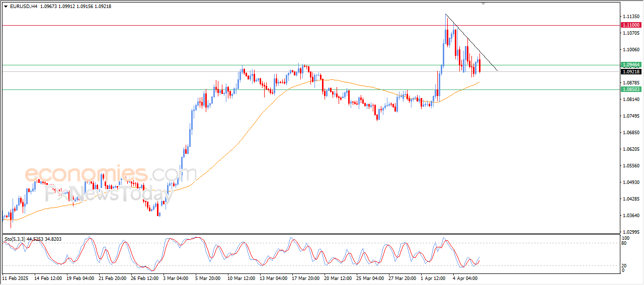The height and width of the screenshot is (285, 644).
Task: Click the 1.06205 price axis value
Action: point(631,149)
